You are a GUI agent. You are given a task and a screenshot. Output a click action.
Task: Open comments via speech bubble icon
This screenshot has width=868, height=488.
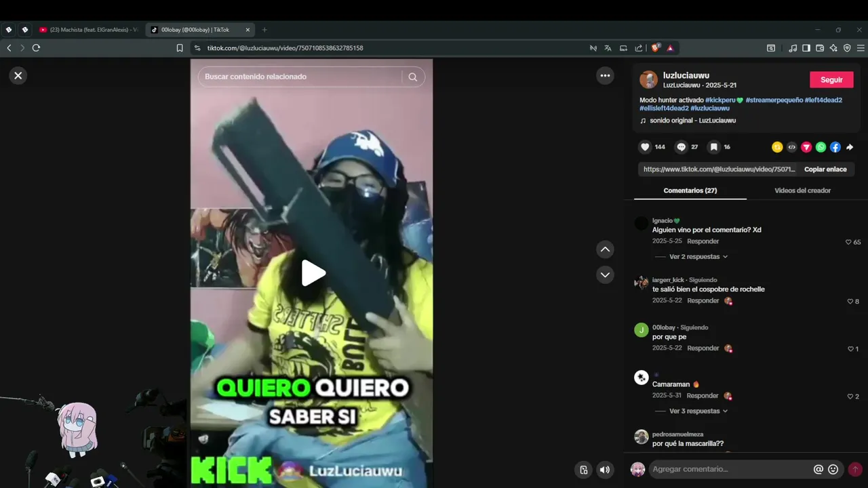pyautogui.click(x=682, y=147)
